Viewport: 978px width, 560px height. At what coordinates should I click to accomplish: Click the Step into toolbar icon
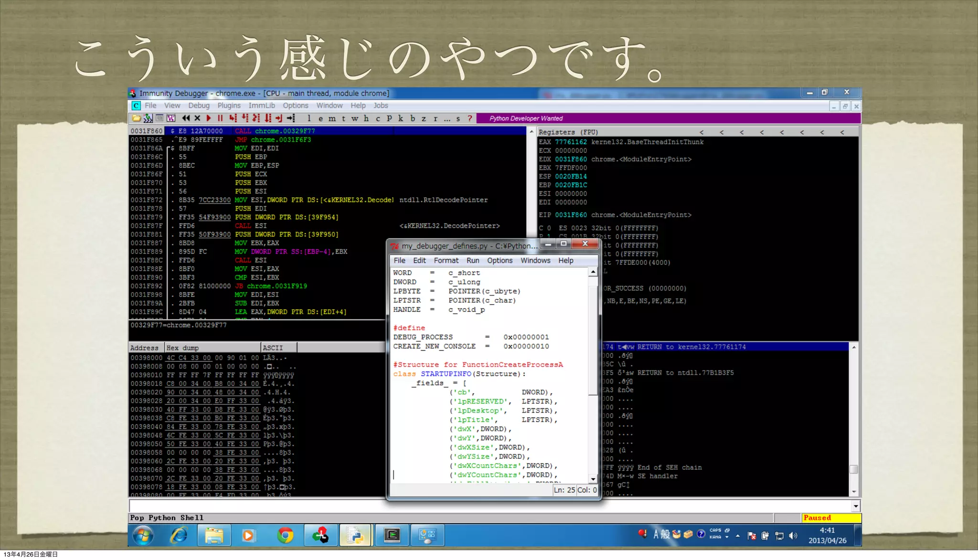[x=233, y=118]
